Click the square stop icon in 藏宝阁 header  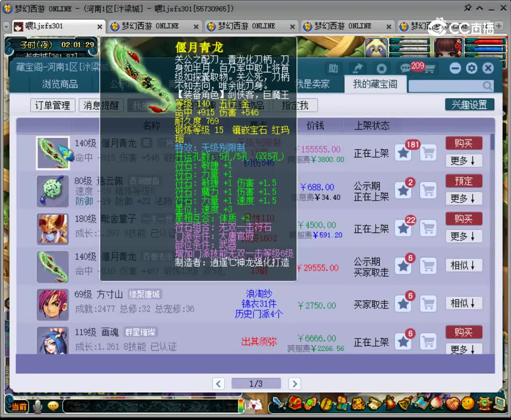(x=382, y=69)
